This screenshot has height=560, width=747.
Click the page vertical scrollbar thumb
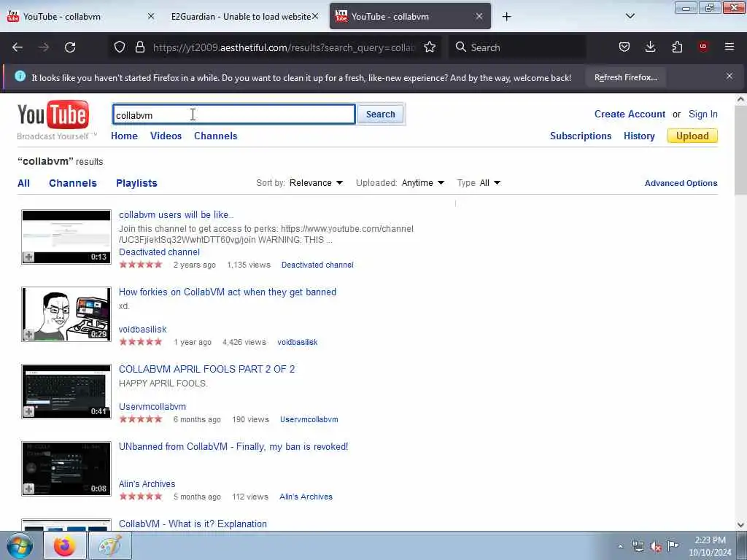pyautogui.click(x=740, y=150)
